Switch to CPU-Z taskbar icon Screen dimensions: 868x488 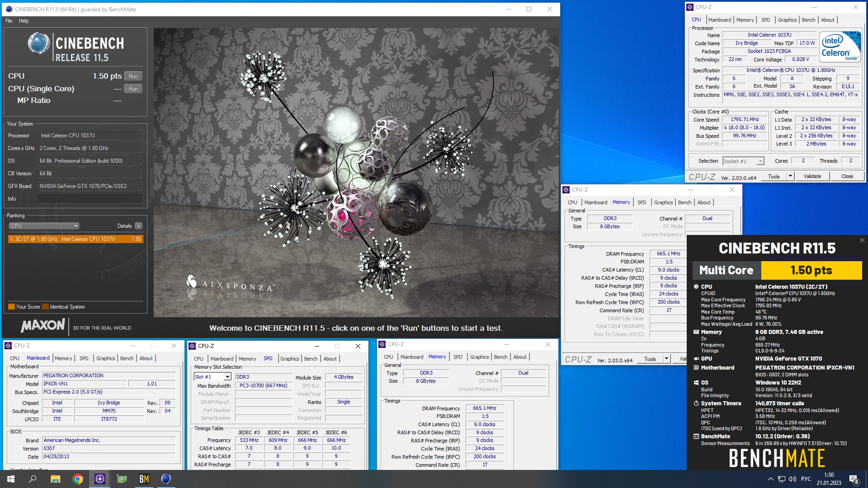(x=99, y=479)
